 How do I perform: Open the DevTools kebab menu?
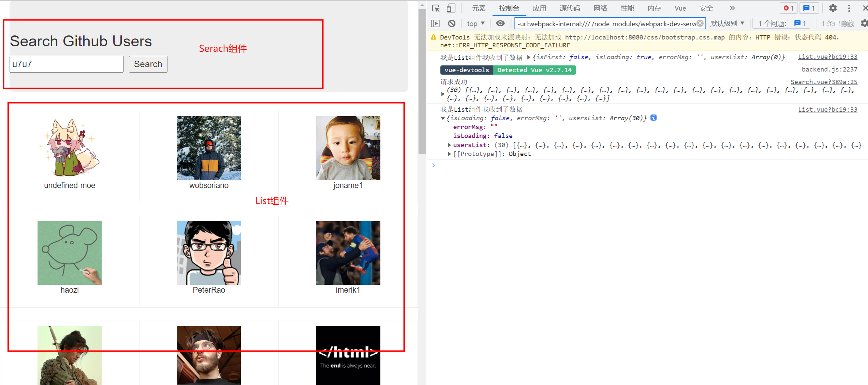pos(849,8)
